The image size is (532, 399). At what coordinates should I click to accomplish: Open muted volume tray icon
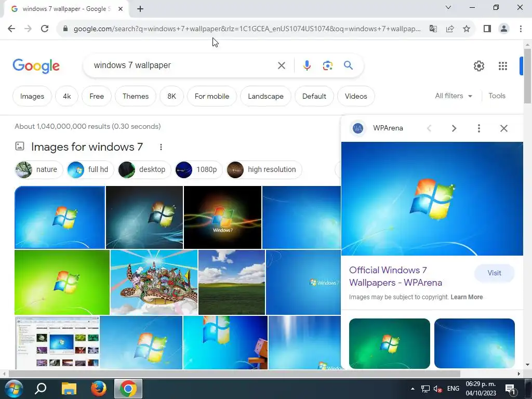click(x=437, y=389)
